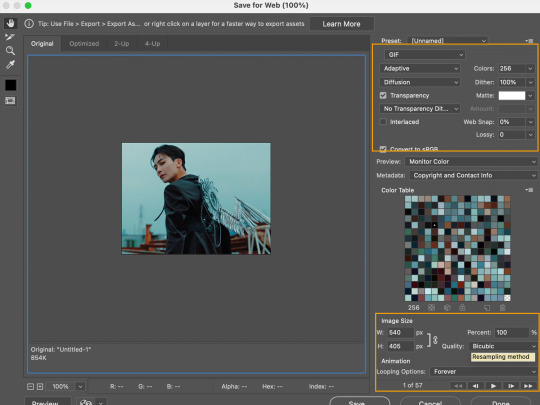The width and height of the screenshot is (540, 405).
Task: Click the Learn More button
Action: pos(341,24)
